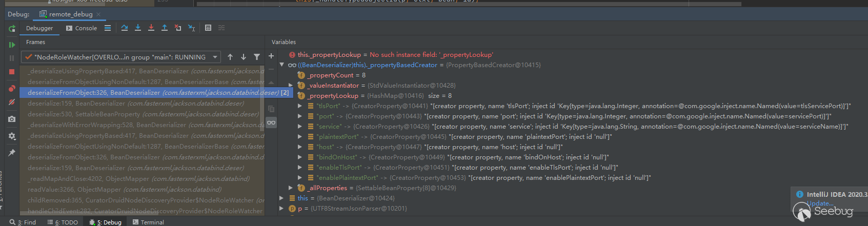Expand the 'this' BeanDeserializer variable

[x=281, y=198]
